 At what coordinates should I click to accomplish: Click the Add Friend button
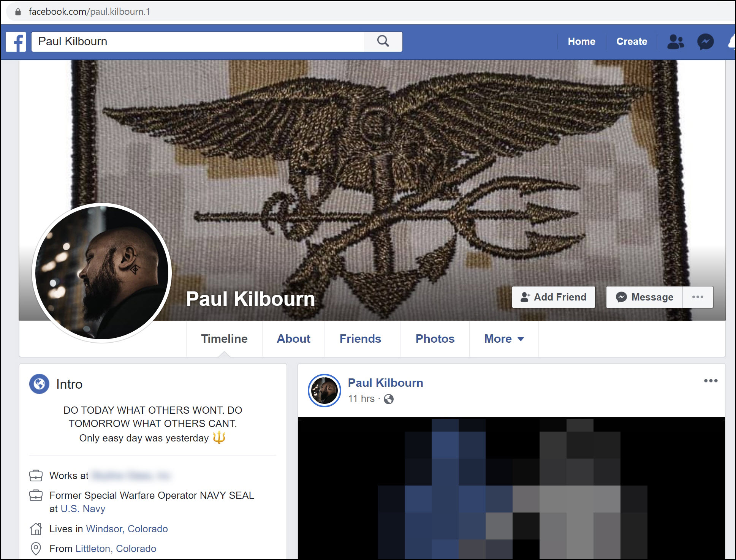click(x=553, y=297)
